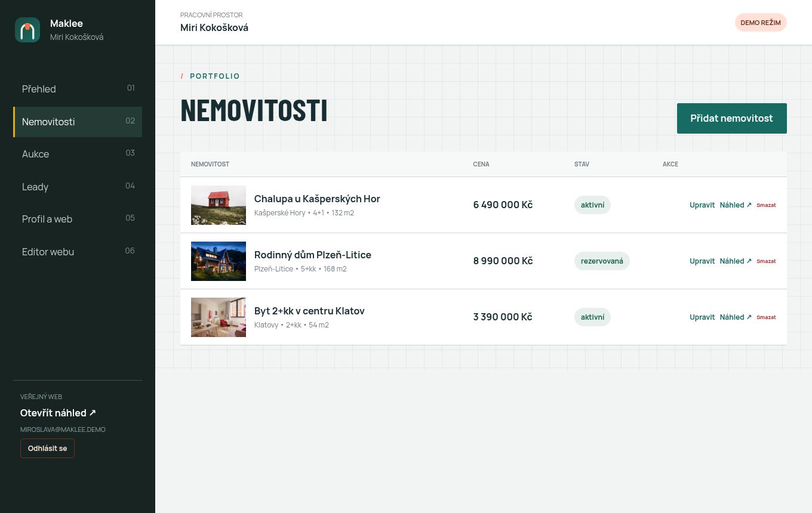Screen dimensions: 812x513
Task: Open the Otevřít náhled public web link
Action: (58, 413)
